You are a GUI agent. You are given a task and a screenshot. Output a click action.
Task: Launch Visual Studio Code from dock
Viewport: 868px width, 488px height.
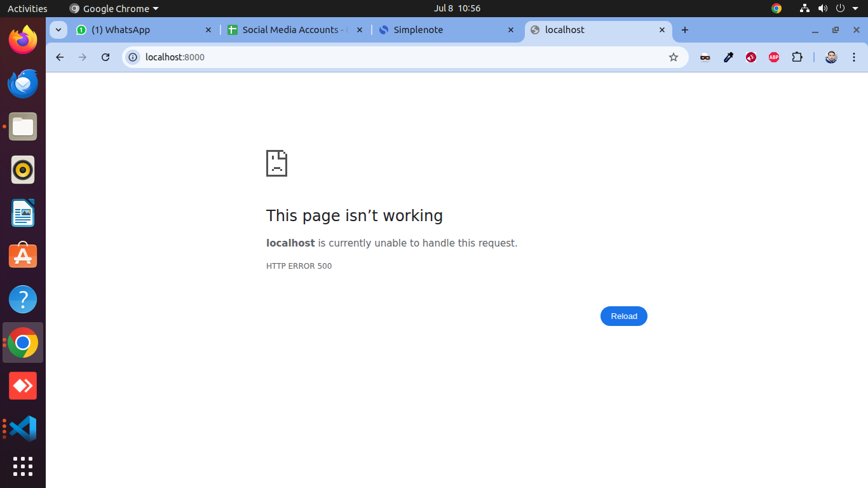(23, 429)
